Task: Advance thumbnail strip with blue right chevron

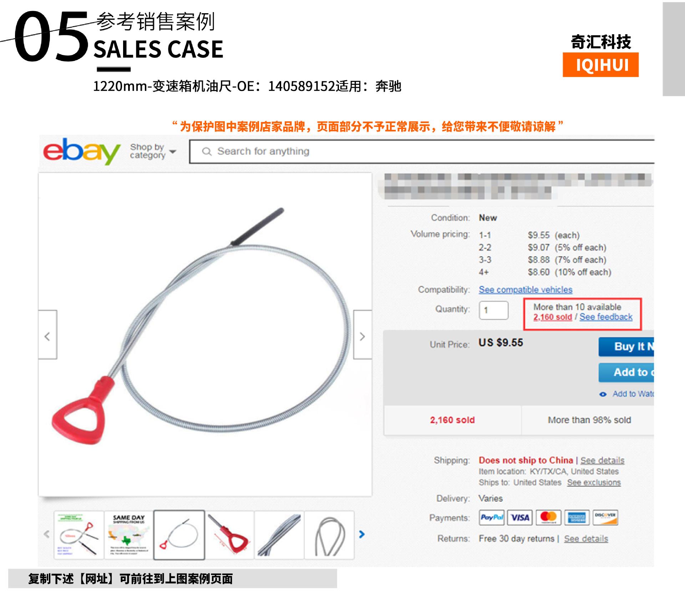Action: (x=362, y=534)
